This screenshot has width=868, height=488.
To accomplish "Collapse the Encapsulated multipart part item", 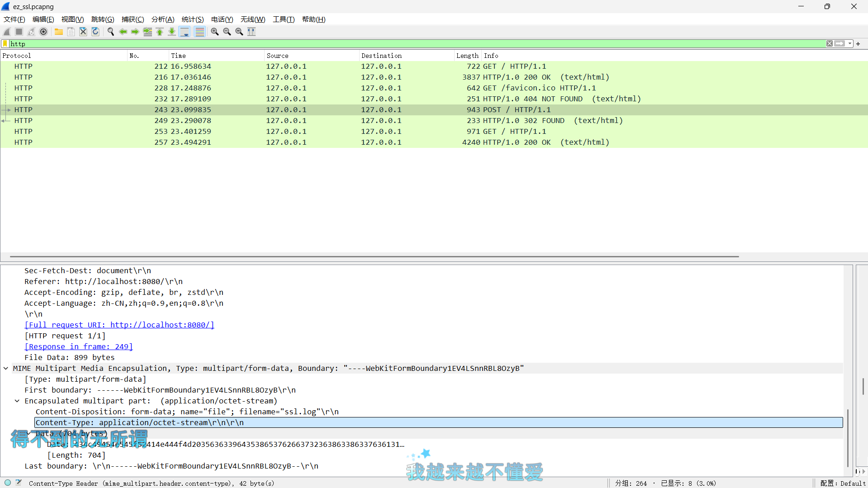I will (x=17, y=401).
